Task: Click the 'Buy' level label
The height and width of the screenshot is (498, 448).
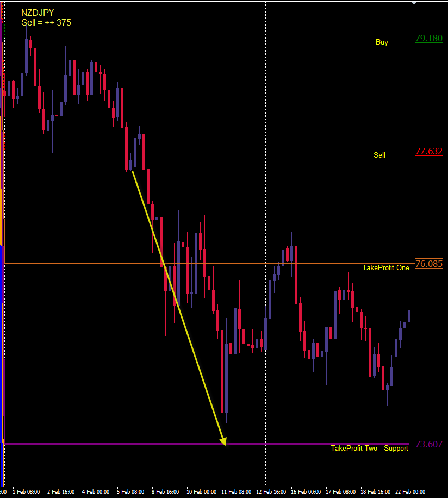Action: click(382, 42)
